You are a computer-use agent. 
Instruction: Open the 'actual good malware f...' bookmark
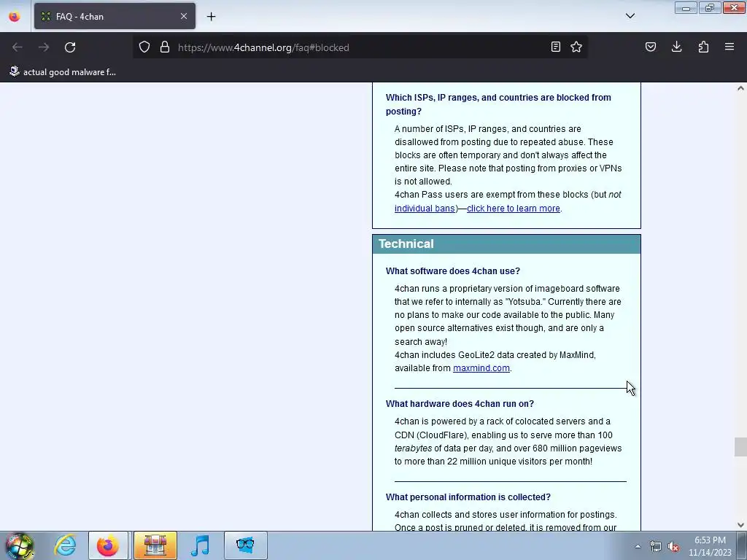(63, 72)
